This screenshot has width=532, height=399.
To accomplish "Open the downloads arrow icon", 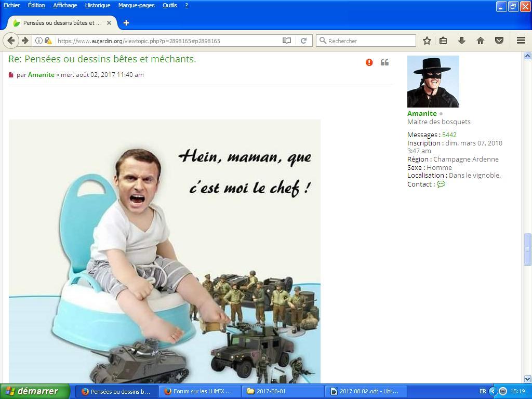I will pyautogui.click(x=461, y=41).
